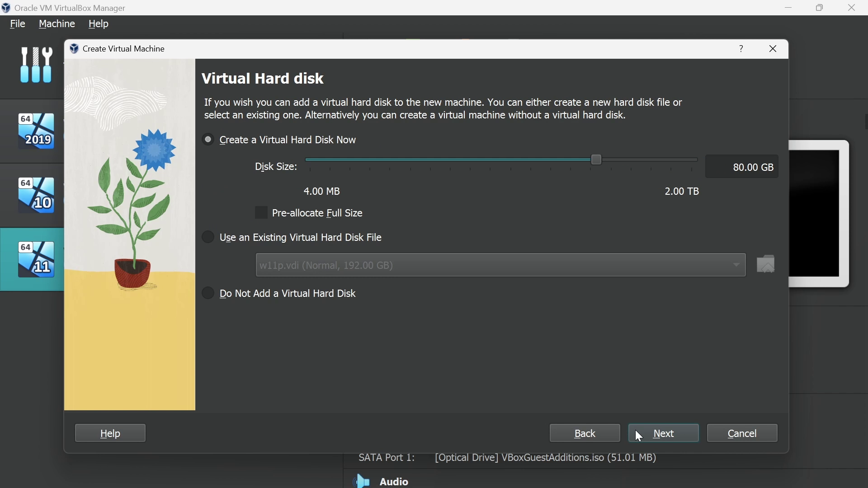Enable Pre-allocate Full Size checkbox
The height and width of the screenshot is (488, 868).
(x=261, y=213)
